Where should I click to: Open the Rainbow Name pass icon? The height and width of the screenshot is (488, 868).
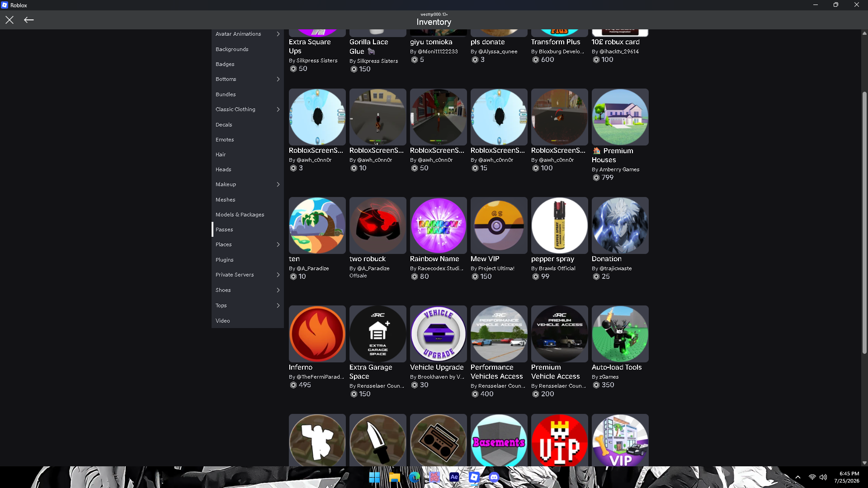pos(438,225)
